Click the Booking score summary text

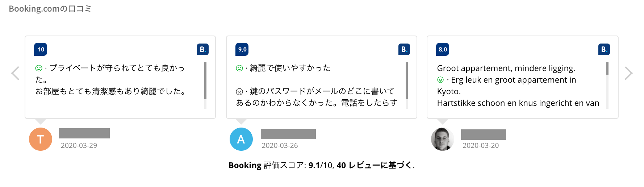(322, 165)
